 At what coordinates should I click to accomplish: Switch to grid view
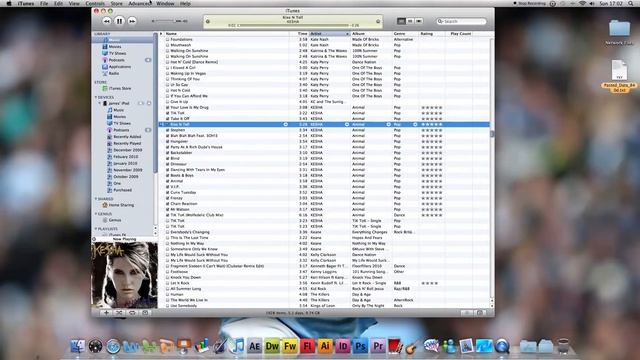tap(410, 21)
